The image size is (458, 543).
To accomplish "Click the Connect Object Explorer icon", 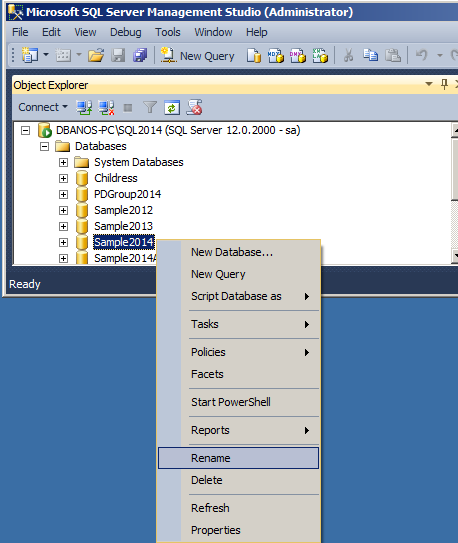I will (84, 108).
